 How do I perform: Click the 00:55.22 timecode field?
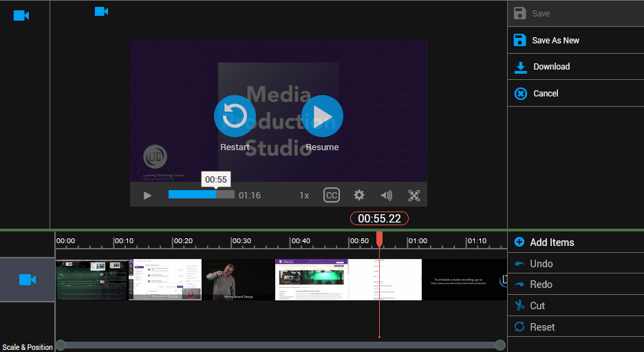[379, 218]
